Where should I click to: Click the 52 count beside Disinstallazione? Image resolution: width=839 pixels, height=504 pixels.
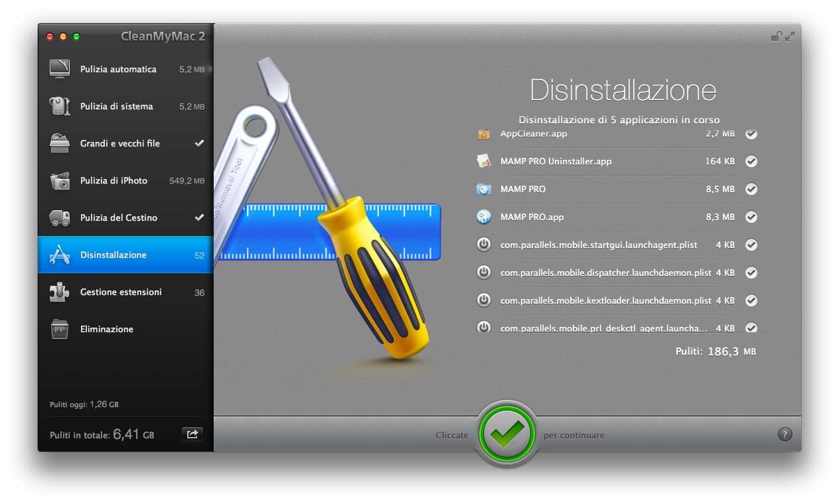tap(199, 255)
